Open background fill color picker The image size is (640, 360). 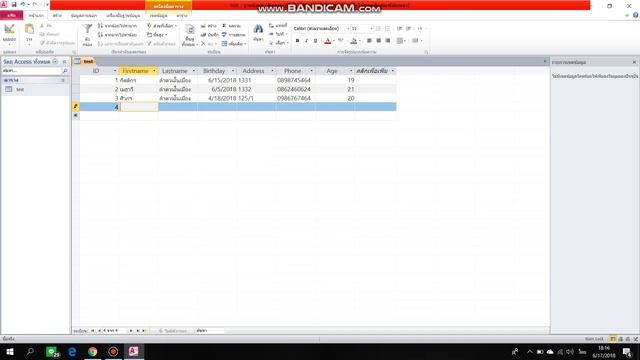click(x=354, y=40)
